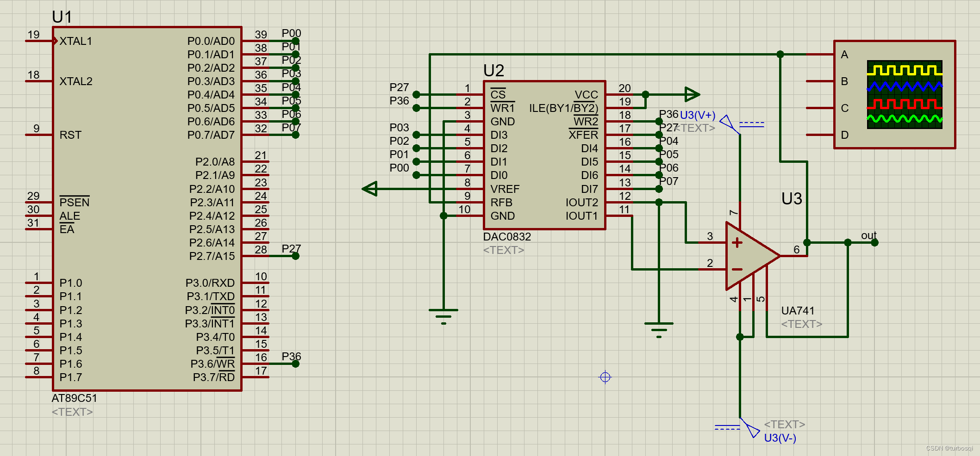Click the P07 net label right of DAC0832
Viewport: 980px width, 456px height.
[669, 181]
